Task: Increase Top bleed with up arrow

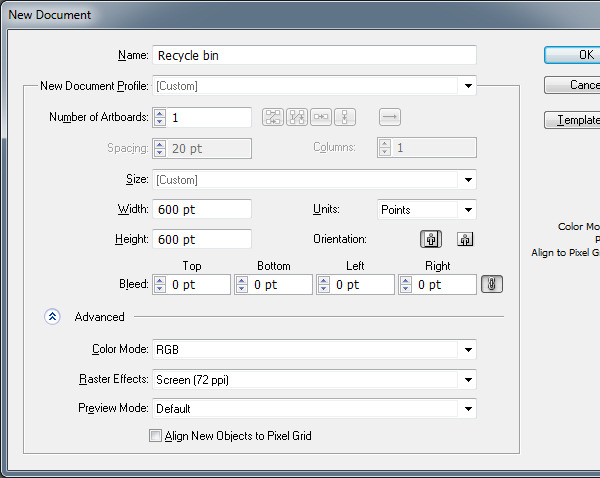Action: pyautogui.click(x=160, y=280)
